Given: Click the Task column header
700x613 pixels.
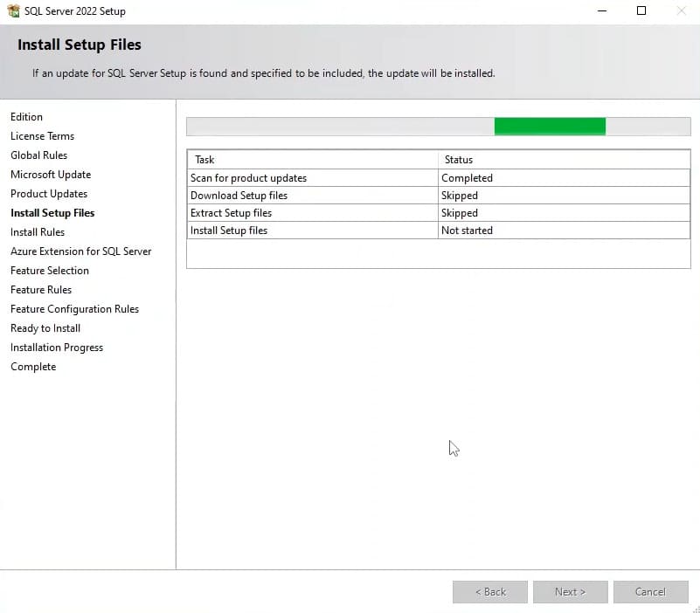Looking at the screenshot, I should tap(204, 160).
